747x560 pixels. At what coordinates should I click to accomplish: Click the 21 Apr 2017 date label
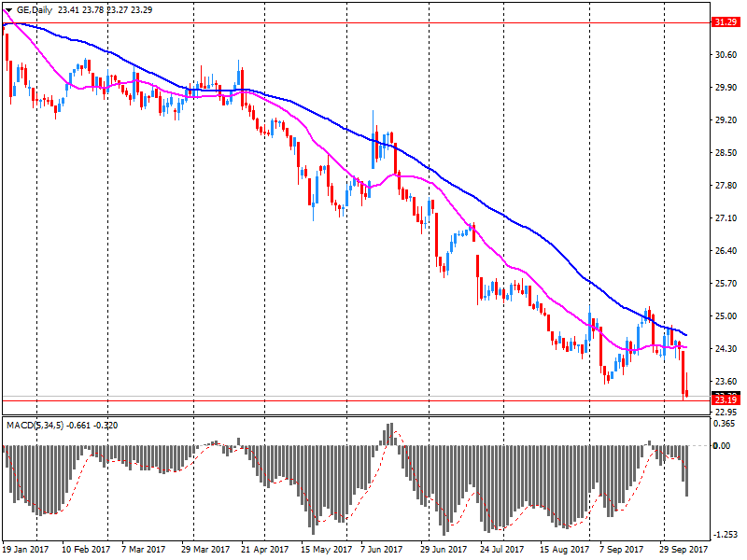click(265, 550)
